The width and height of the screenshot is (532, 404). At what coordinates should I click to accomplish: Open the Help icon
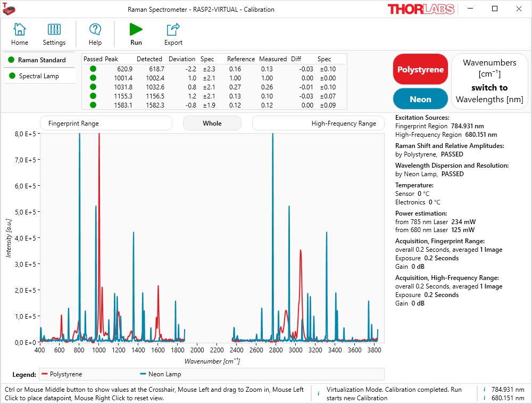95,34
